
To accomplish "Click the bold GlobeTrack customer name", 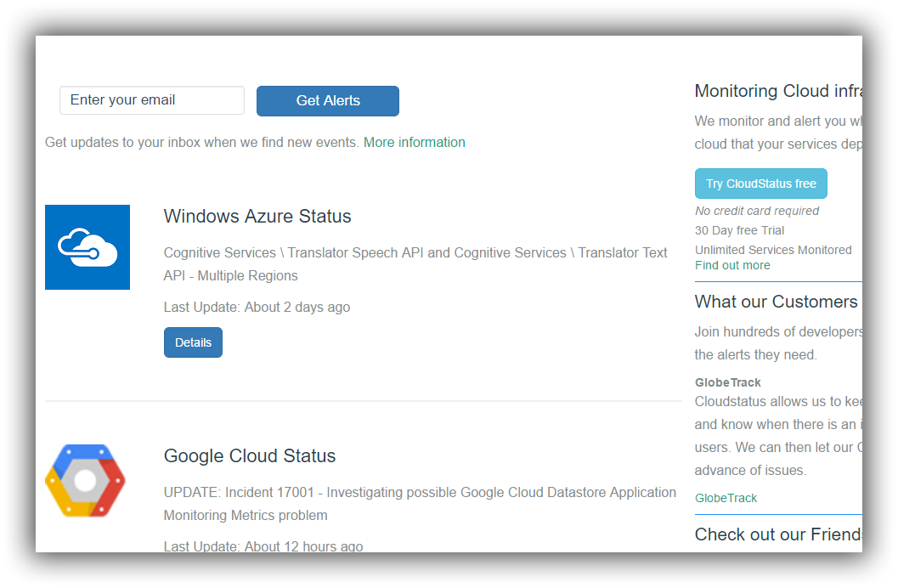I will click(728, 382).
